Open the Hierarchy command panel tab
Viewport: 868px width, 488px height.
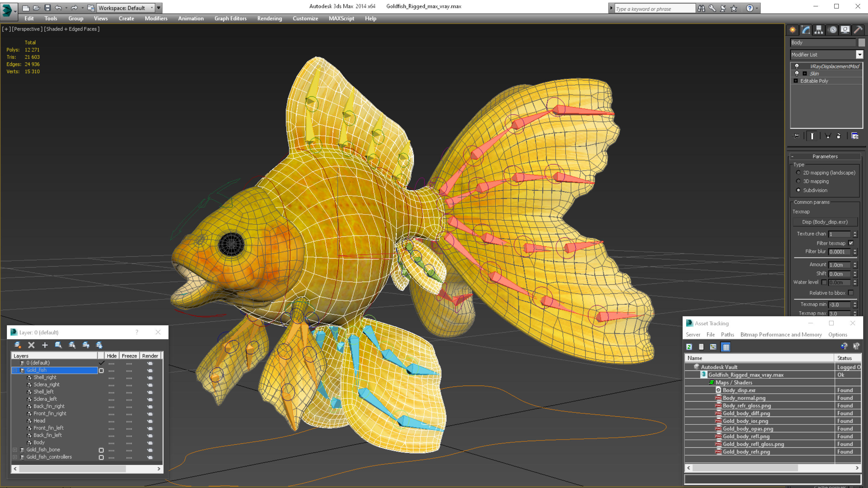pyautogui.click(x=819, y=30)
